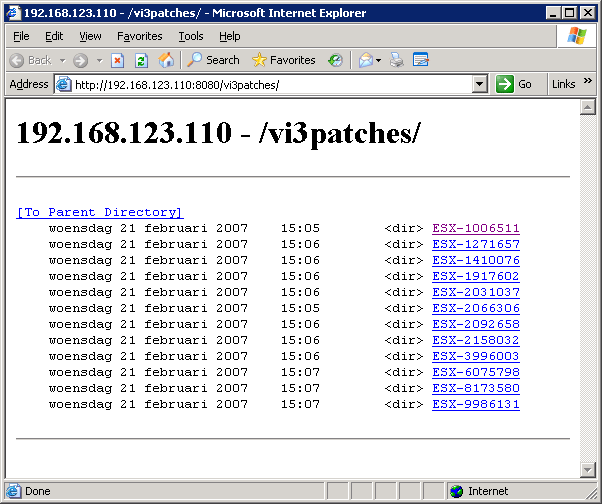
Task: Open the ESX-9986131 directory link
Action: 476,404
